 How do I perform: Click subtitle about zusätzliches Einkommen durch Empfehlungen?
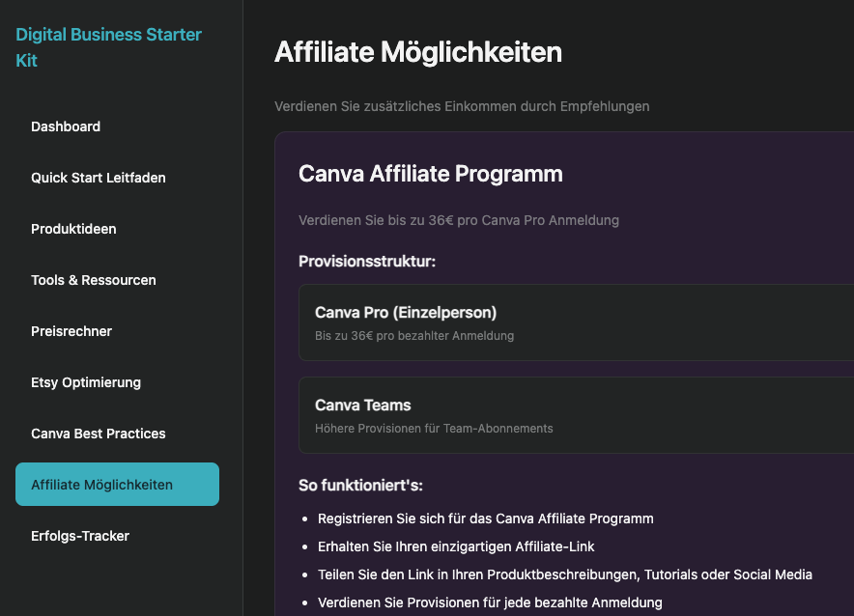click(x=462, y=106)
